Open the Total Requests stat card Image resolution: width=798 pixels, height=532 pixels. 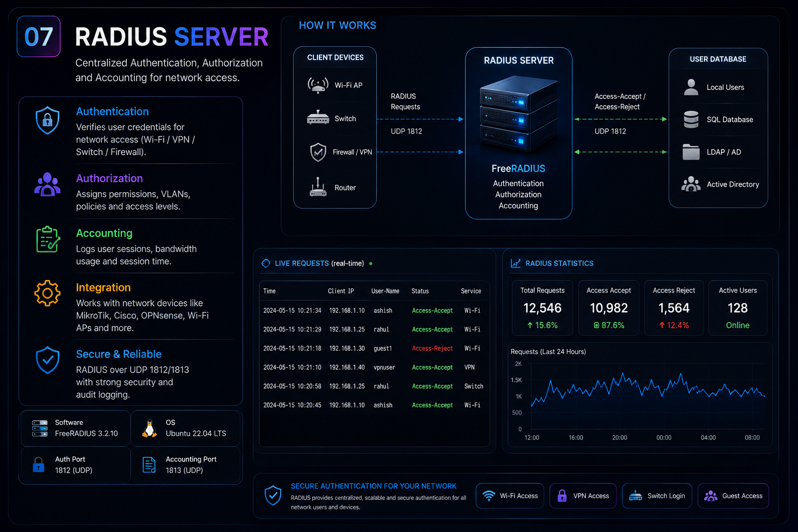coord(542,308)
